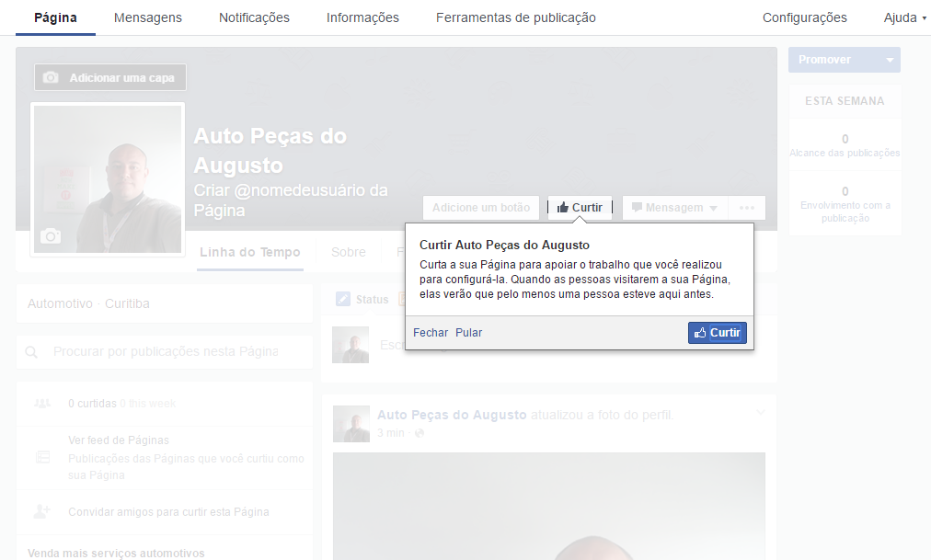Click the Adicionar uma capa button
This screenshot has width=931, height=560.
pos(110,78)
